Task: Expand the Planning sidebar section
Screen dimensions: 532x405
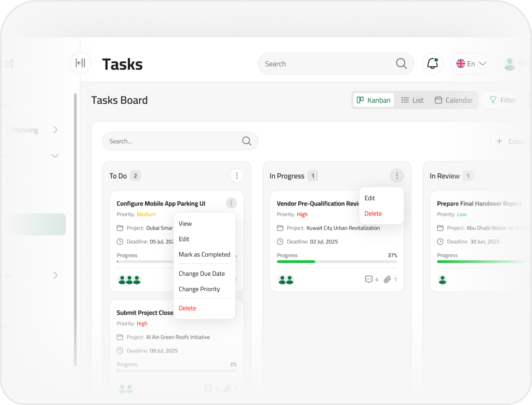Action: click(x=55, y=130)
